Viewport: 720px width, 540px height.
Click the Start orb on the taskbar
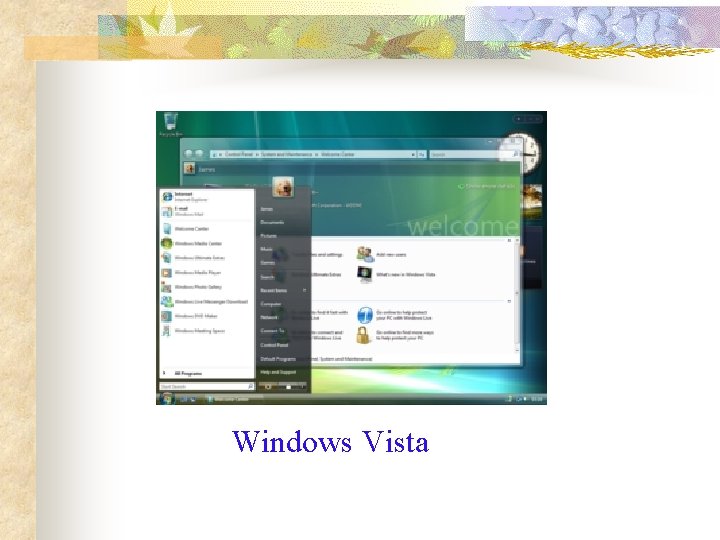coord(167,398)
